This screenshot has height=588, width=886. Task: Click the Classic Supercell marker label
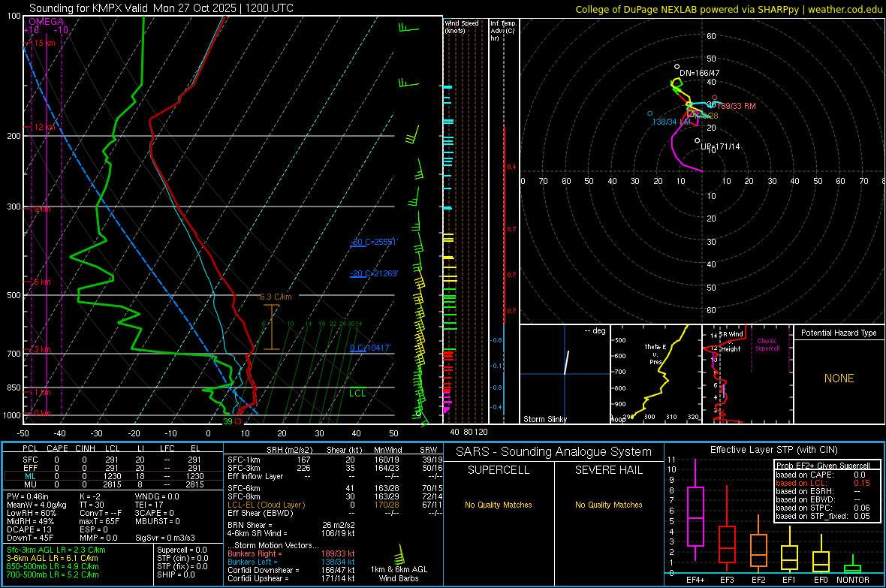(x=767, y=345)
